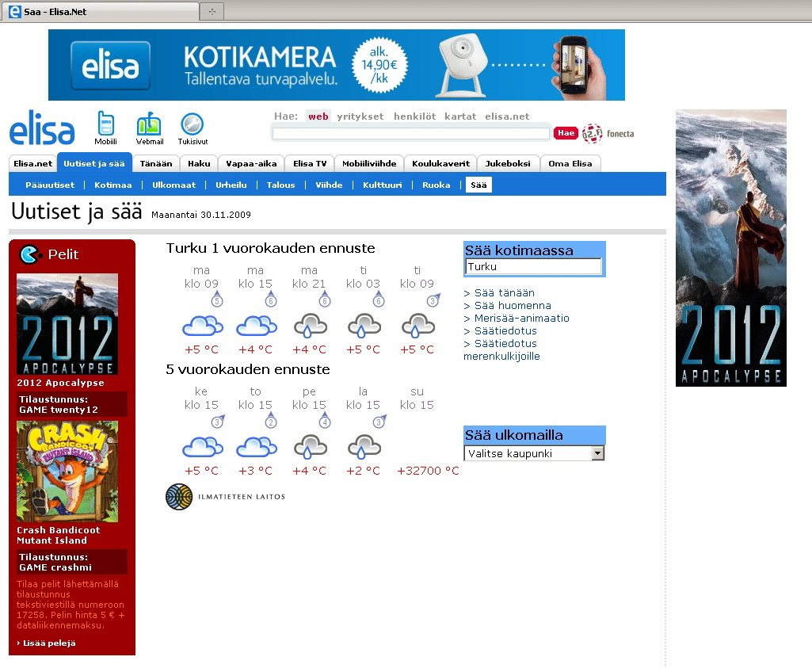812x668 pixels.
Task: Switch to the Elisa.net tab
Action: pyautogui.click(x=32, y=164)
